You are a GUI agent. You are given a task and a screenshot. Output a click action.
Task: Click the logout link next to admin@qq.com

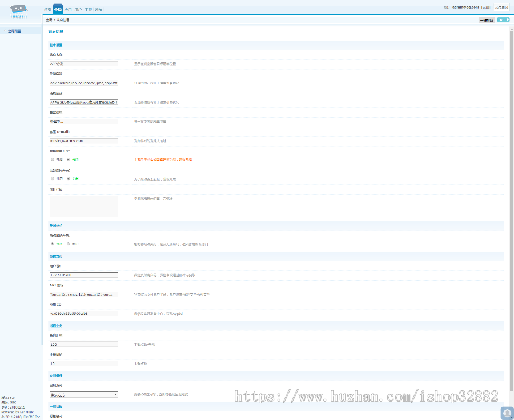coord(486,7)
